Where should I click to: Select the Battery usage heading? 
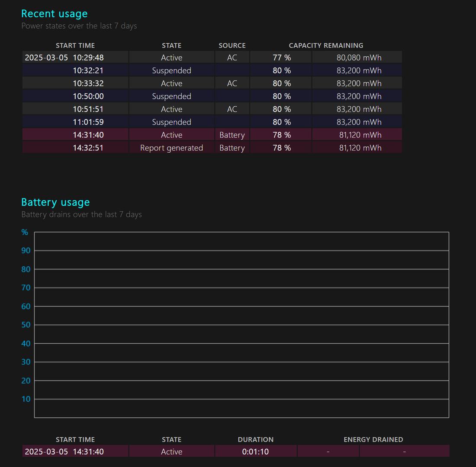pyautogui.click(x=55, y=202)
